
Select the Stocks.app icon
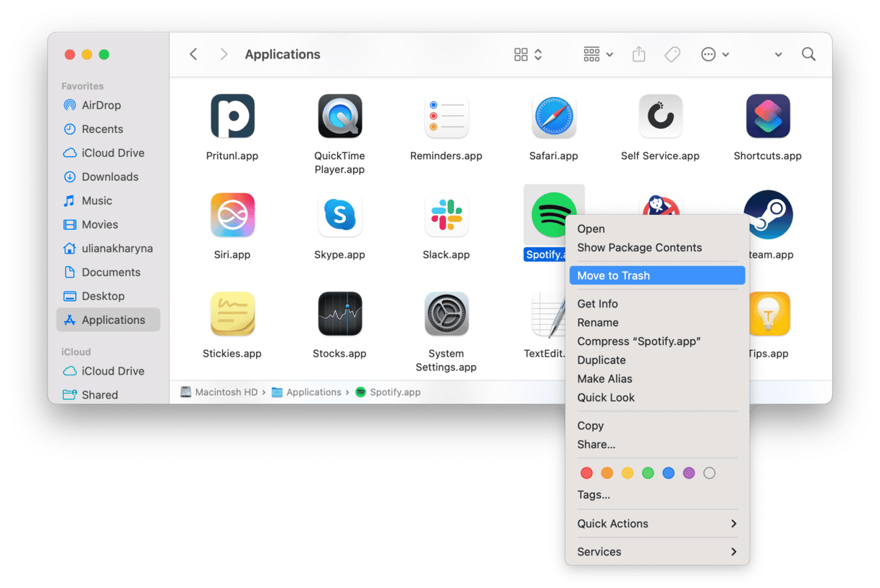tap(339, 314)
